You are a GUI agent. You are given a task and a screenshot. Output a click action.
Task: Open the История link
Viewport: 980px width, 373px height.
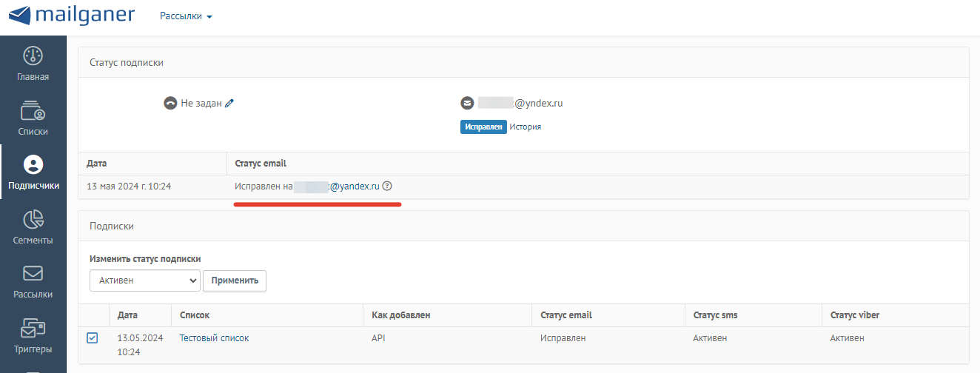tap(525, 127)
